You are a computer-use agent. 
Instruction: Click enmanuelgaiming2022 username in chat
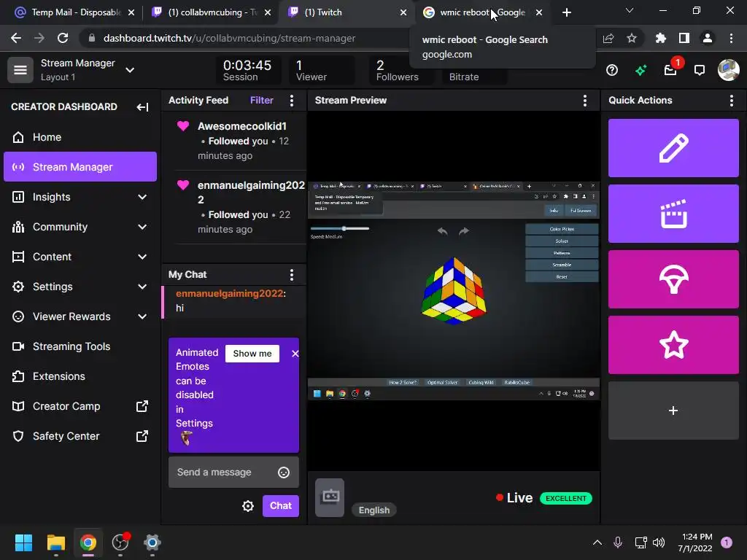point(229,294)
